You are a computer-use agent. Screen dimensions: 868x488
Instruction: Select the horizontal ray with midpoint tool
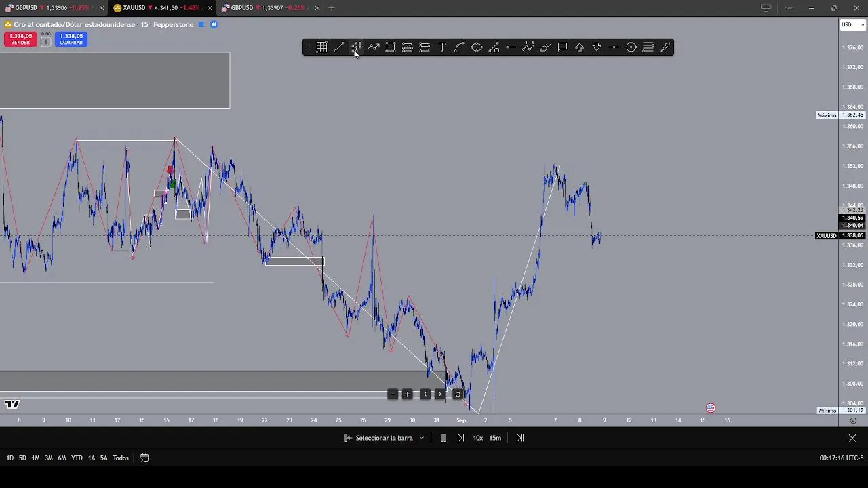[614, 47]
